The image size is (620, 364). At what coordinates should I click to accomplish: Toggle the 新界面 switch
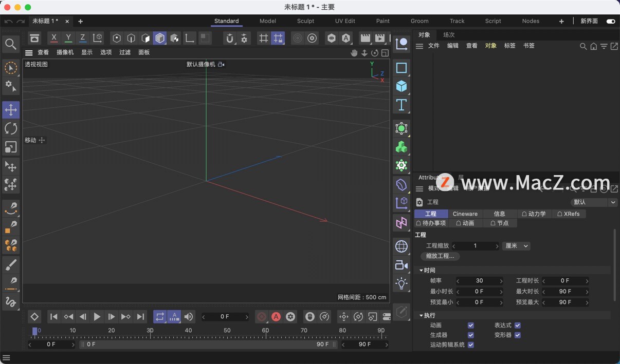click(x=611, y=21)
